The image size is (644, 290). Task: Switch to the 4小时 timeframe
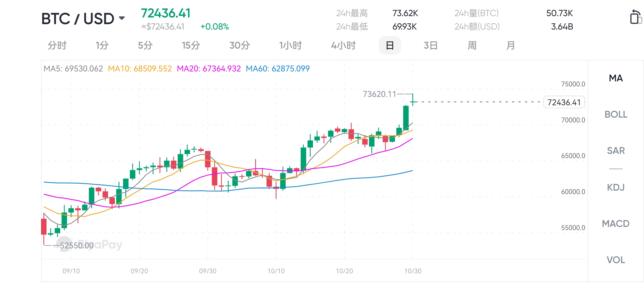tap(343, 45)
